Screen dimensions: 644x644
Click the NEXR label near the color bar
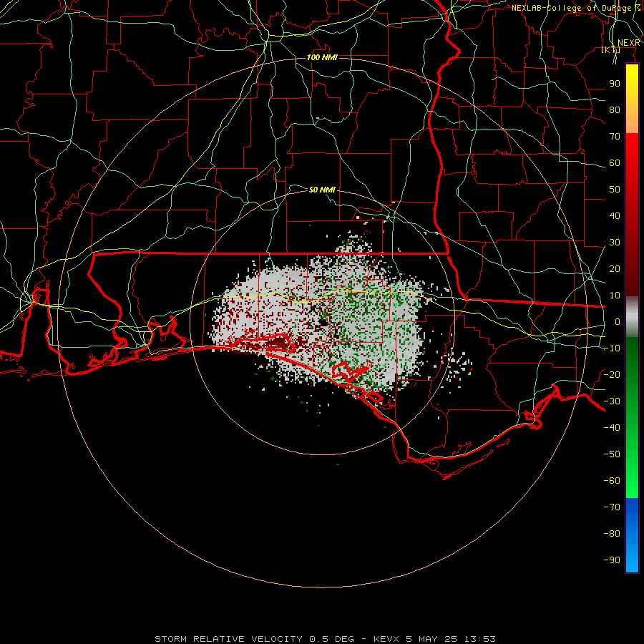[x=629, y=43]
